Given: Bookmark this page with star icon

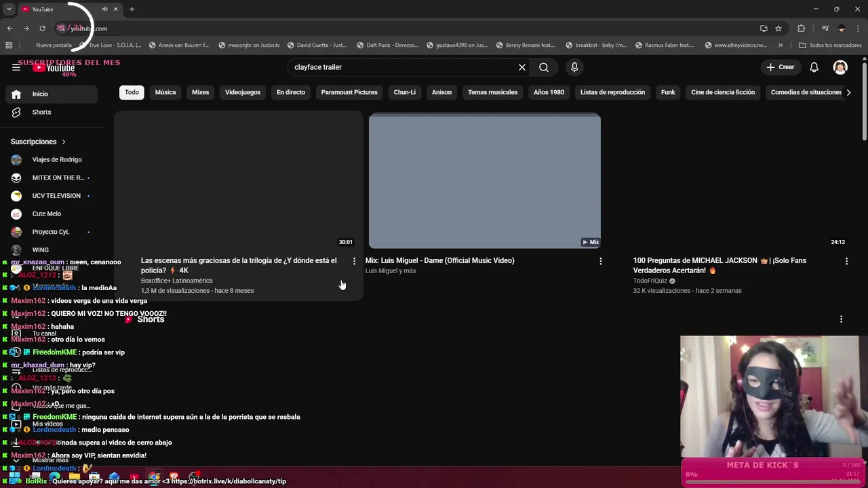Looking at the screenshot, I should [x=778, y=28].
